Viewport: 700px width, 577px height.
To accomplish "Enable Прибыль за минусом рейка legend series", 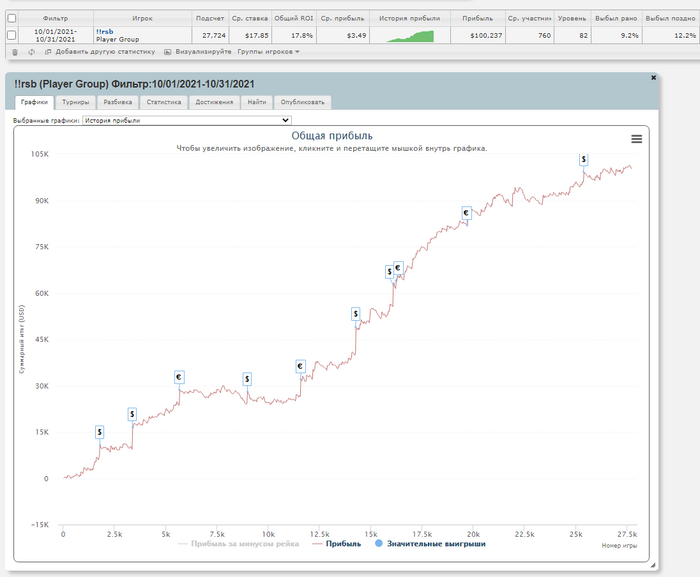I will point(238,544).
